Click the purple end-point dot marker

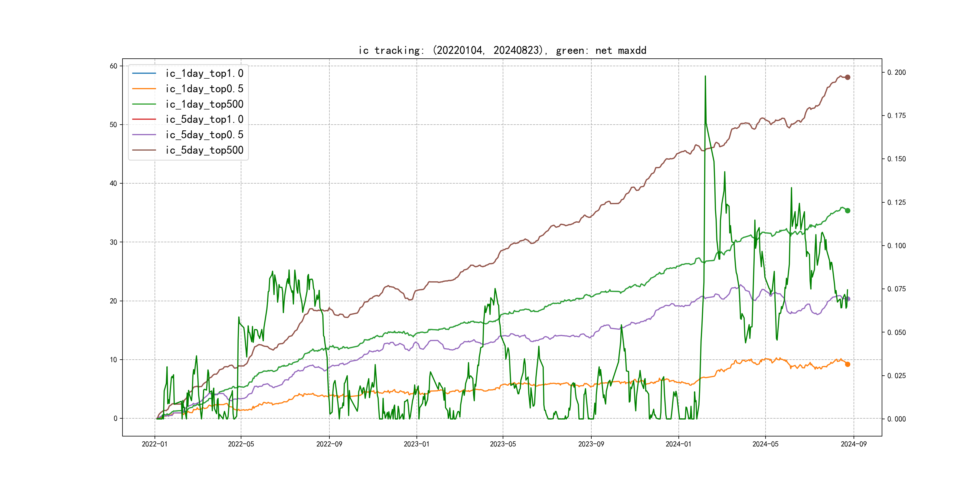tap(848, 299)
